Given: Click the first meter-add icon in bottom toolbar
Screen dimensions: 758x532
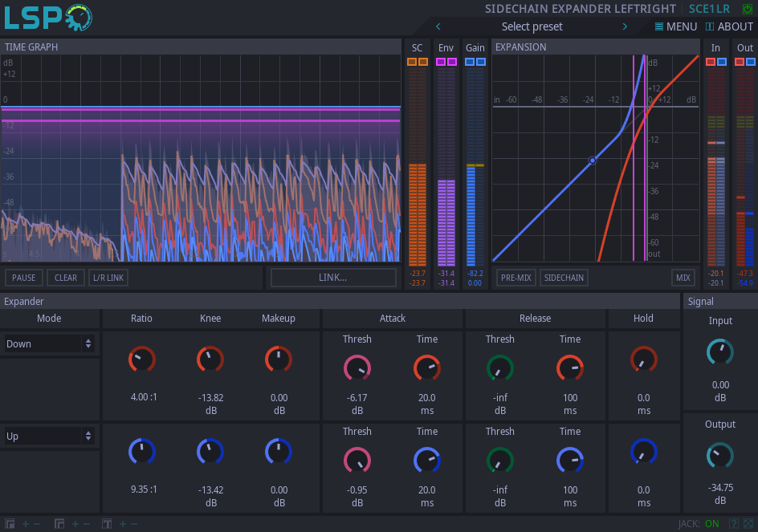Looking at the screenshot, I should [x=26, y=523].
